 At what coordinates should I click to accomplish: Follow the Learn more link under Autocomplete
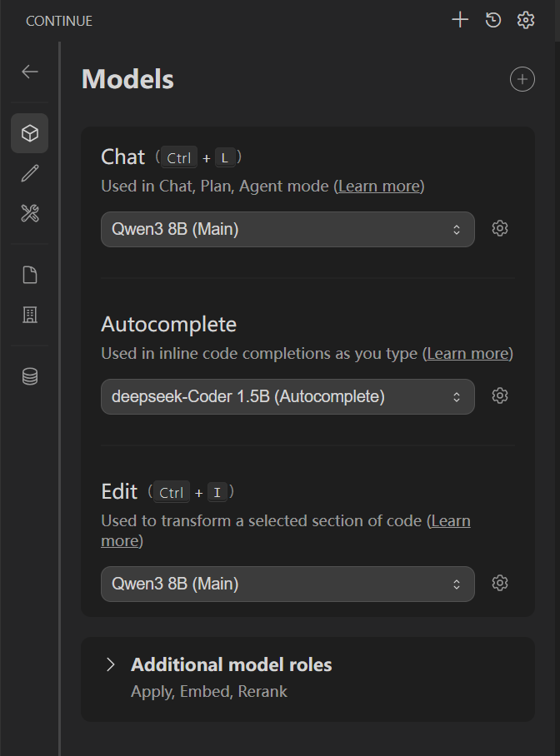click(x=467, y=353)
